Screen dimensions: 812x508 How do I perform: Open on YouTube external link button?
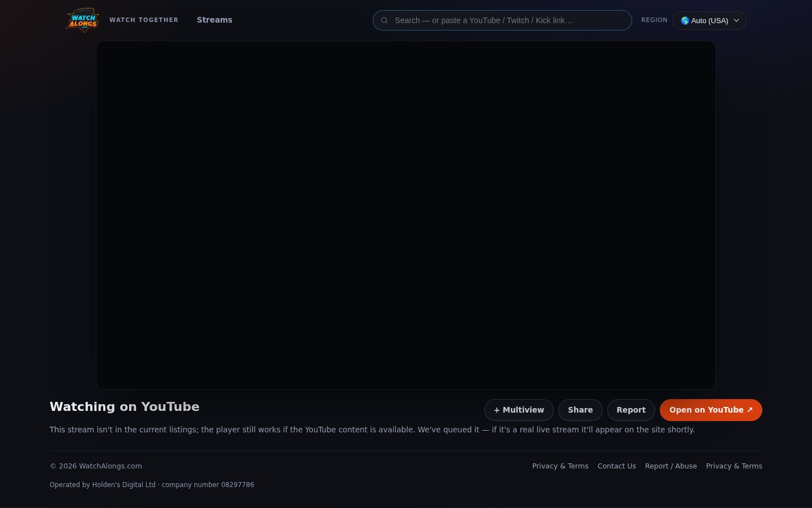711,410
